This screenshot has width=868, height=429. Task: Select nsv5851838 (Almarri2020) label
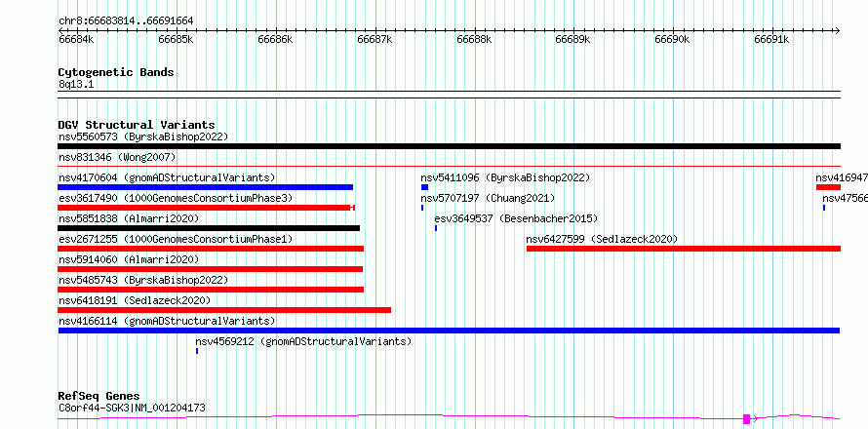tap(129, 218)
